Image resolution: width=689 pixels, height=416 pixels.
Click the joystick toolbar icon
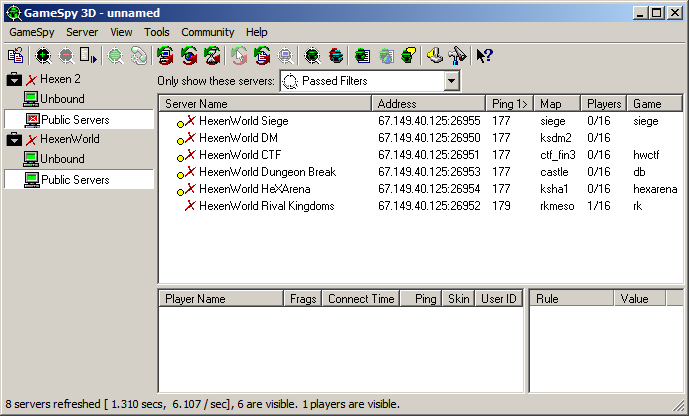click(435, 56)
